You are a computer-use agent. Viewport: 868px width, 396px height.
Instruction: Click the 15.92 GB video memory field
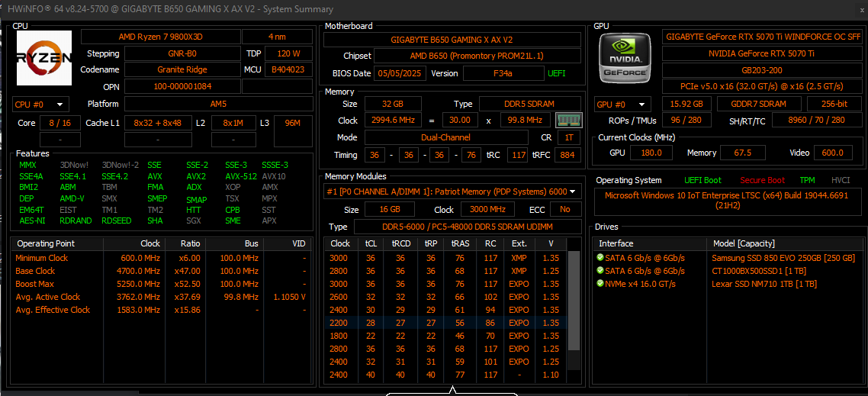[x=686, y=104]
